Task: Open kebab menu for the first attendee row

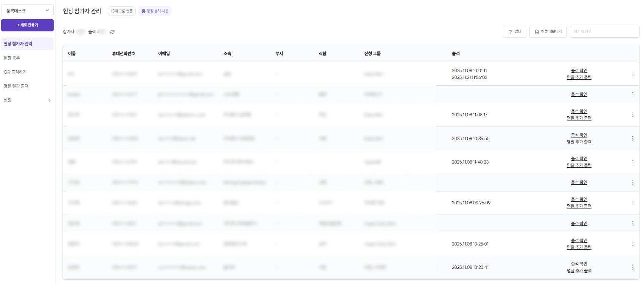Action: (x=632, y=74)
